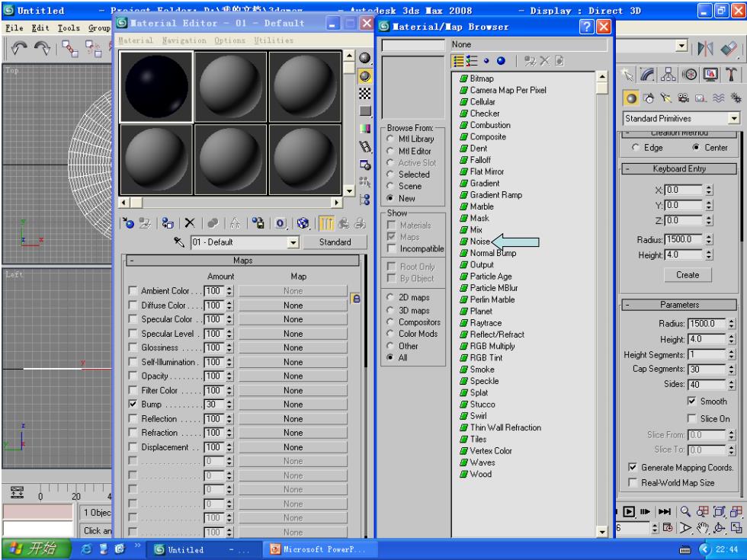Click Video Color Check icon
This screenshot has width=747, height=560.
tap(365, 129)
